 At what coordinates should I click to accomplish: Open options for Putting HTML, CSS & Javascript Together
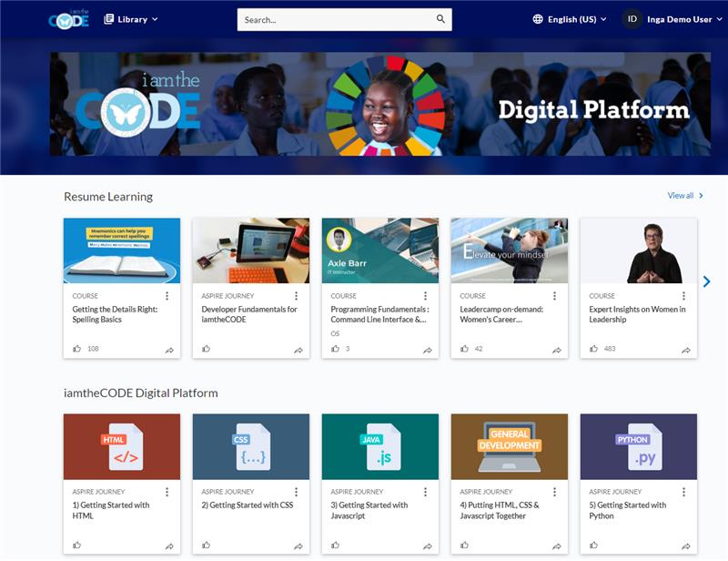click(x=554, y=492)
